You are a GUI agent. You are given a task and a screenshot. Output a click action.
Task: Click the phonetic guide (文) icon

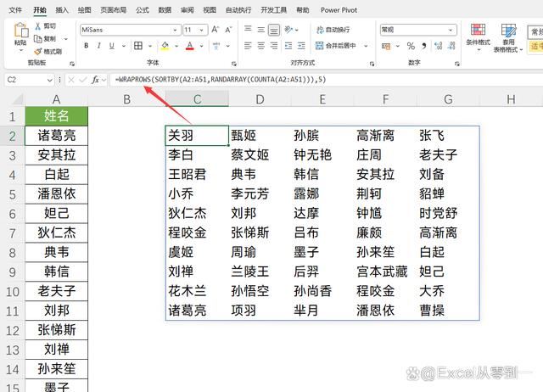point(216,46)
